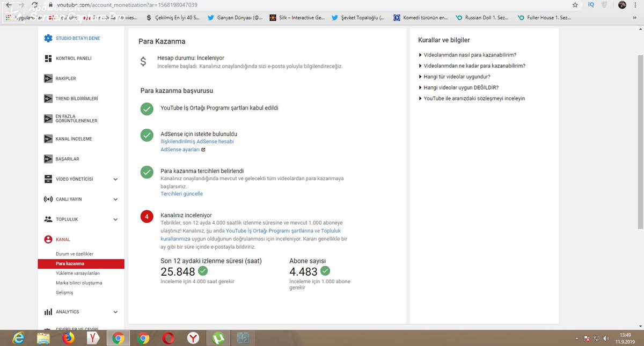
Task: Click 'Hesap durumu: İnceleniyor' text
Action: [191, 58]
